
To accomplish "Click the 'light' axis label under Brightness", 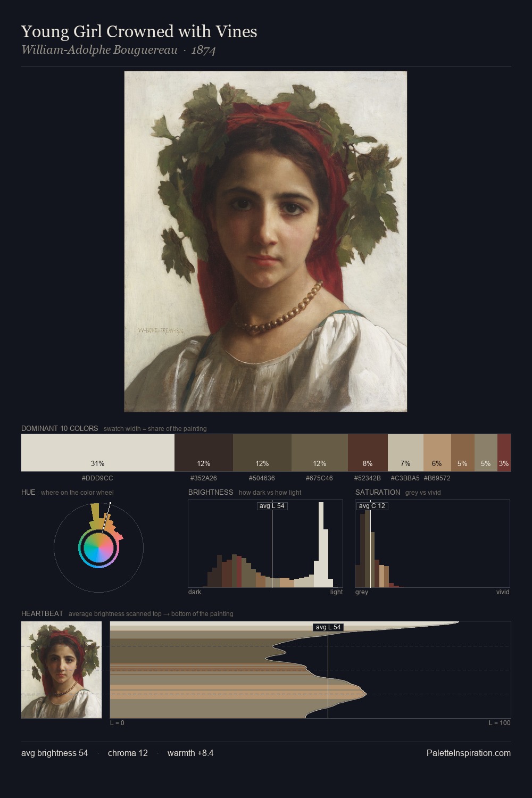I will click(x=336, y=592).
